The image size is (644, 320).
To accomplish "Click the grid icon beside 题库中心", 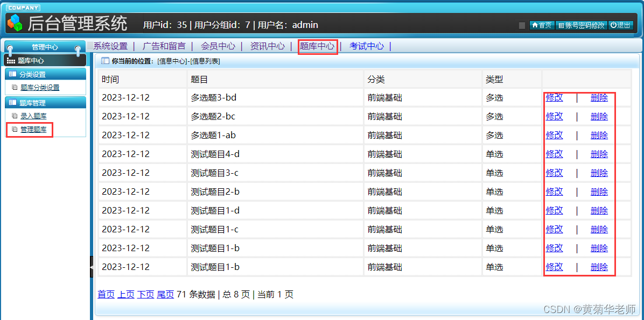I will point(11,60).
